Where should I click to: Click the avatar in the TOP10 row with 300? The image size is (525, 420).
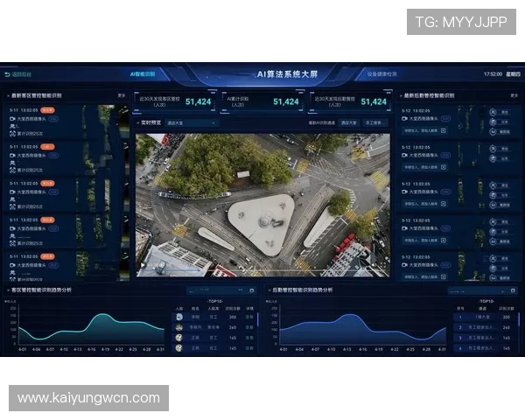click(179, 317)
